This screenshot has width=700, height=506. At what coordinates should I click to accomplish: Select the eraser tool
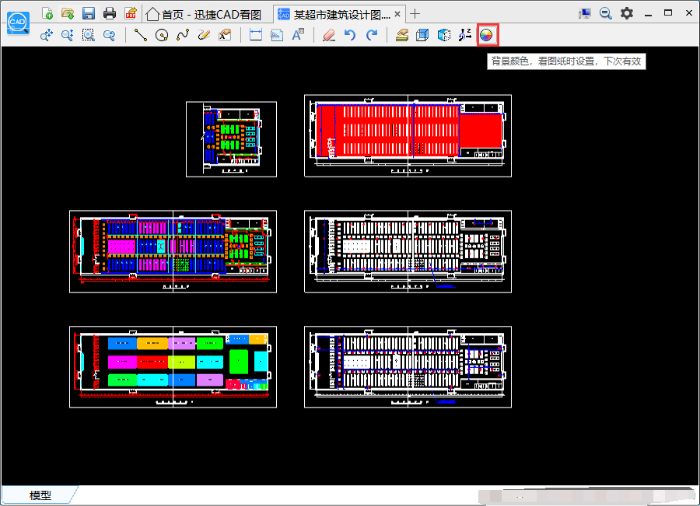click(x=329, y=35)
